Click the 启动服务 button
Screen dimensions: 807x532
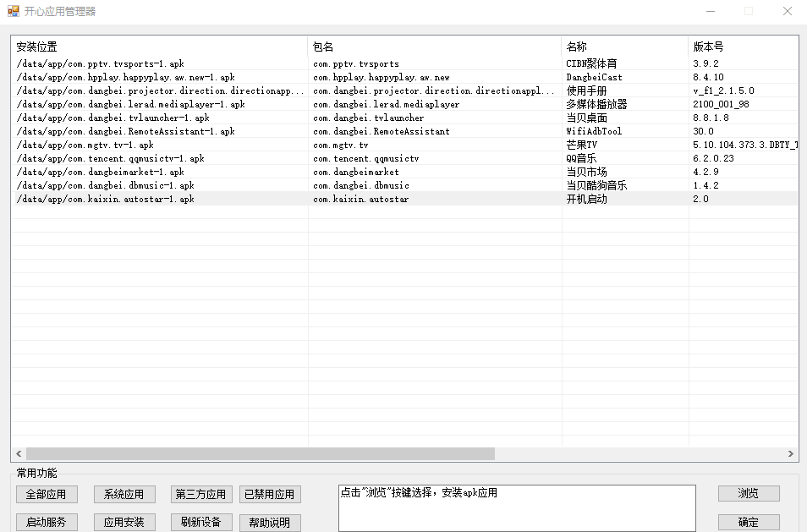pos(47,522)
